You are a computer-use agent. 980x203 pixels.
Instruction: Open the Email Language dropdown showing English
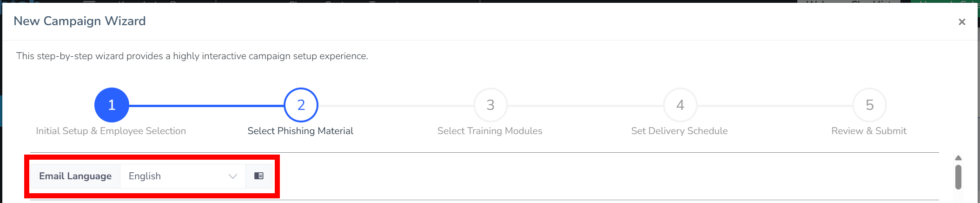point(177,176)
